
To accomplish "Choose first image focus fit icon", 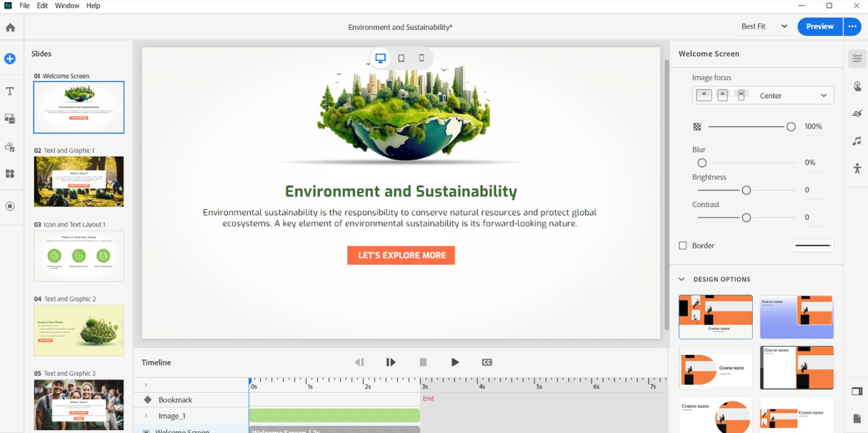I will [x=704, y=95].
